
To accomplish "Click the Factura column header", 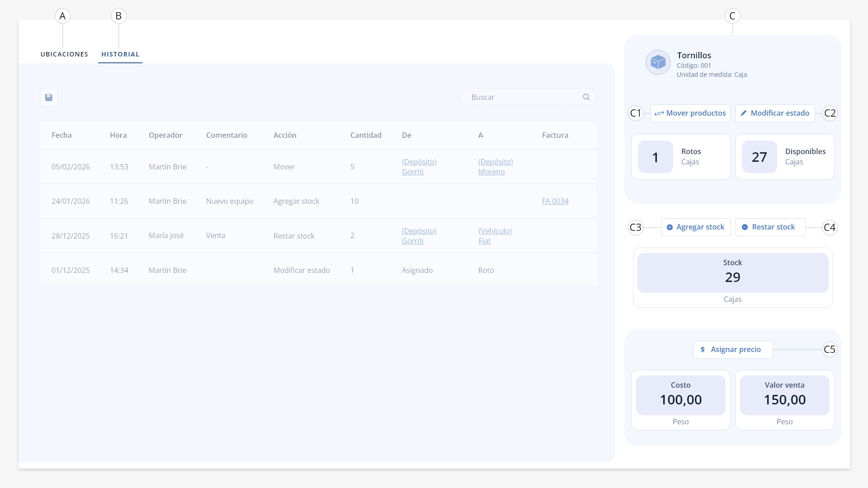I will click(x=555, y=135).
